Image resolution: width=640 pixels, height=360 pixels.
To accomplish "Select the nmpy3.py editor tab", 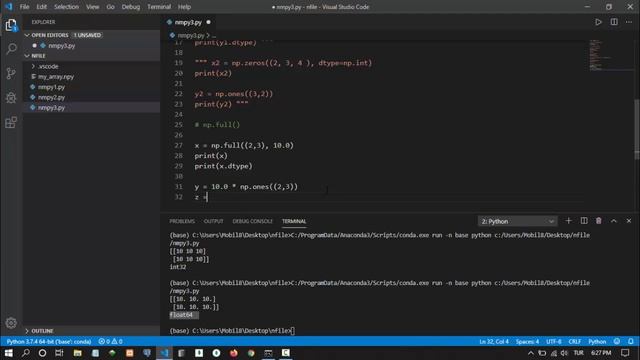I will pos(188,22).
